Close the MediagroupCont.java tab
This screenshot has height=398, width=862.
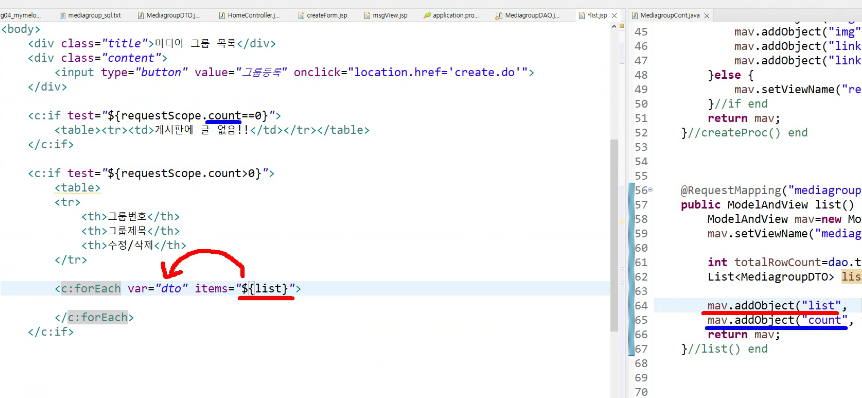(x=706, y=15)
